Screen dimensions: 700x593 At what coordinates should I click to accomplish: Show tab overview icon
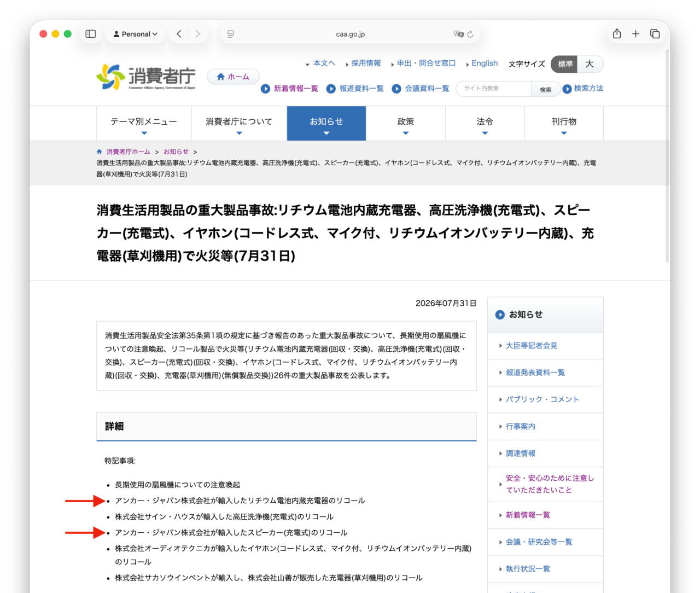tap(655, 34)
